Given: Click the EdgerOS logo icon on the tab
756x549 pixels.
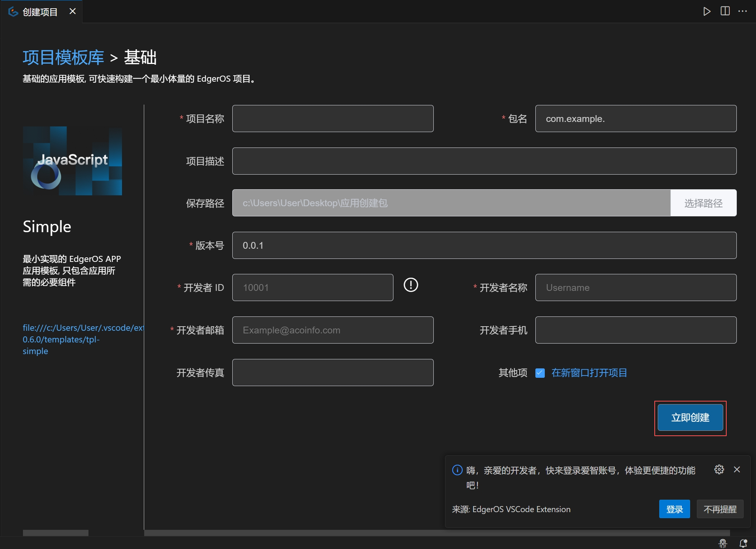Looking at the screenshot, I should click(13, 12).
